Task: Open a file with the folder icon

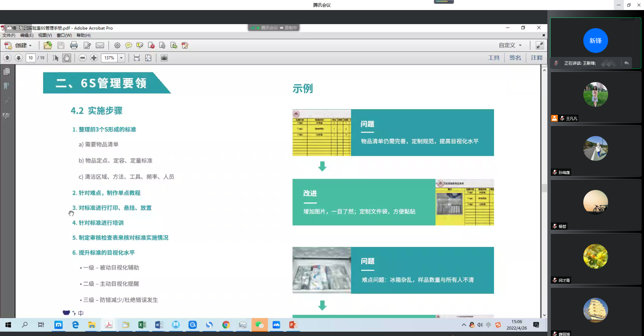Action: [48, 45]
